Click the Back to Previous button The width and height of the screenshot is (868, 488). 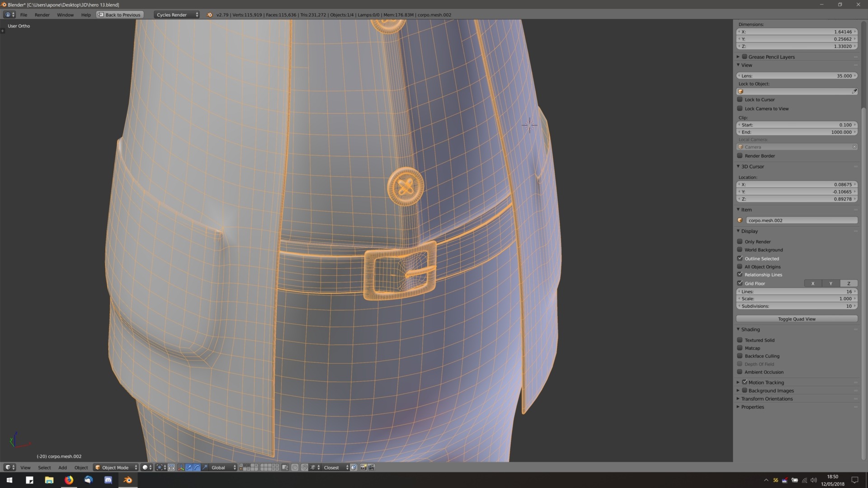pos(119,15)
